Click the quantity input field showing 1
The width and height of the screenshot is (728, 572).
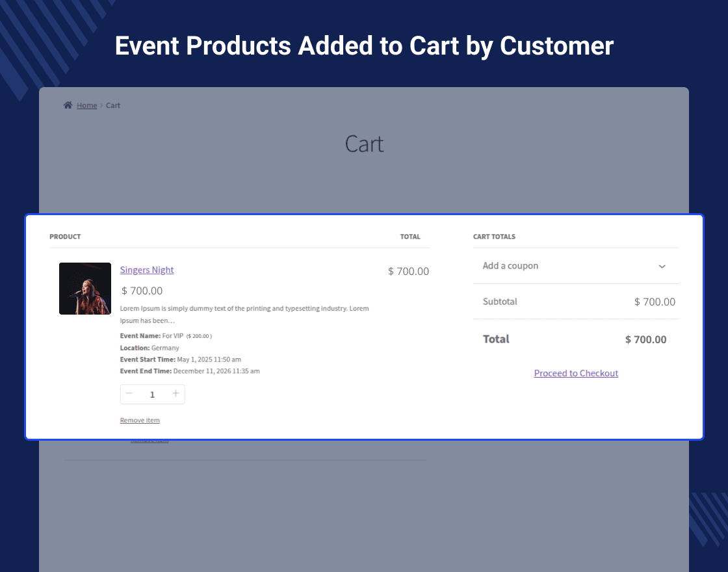pyautogui.click(x=152, y=394)
